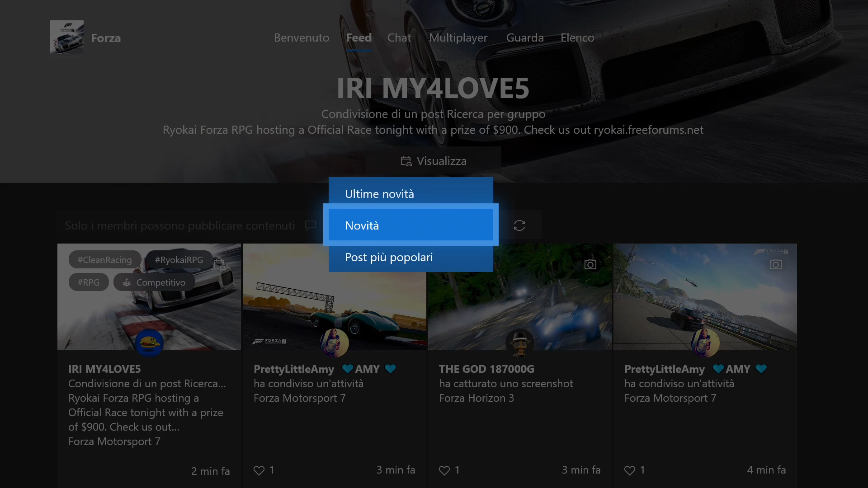Like the PrettyLittleAmy post from 4 min fa
The image size is (868, 488).
pyautogui.click(x=630, y=470)
